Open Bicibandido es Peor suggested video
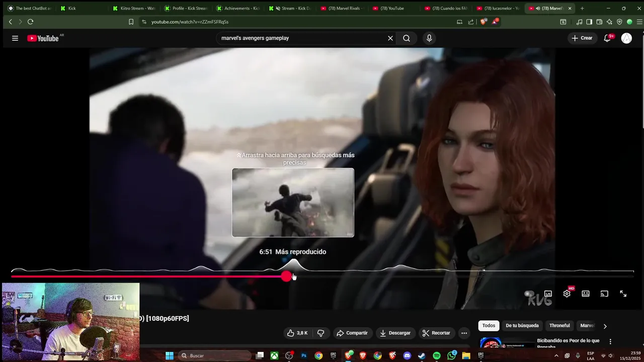This screenshot has height=362, width=644. point(568,342)
